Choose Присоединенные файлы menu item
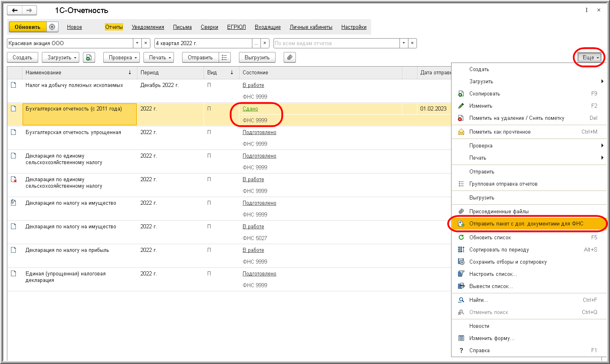 pyautogui.click(x=528, y=212)
